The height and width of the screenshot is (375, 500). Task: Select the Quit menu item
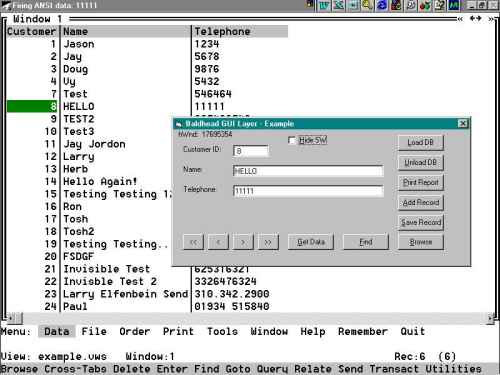click(x=413, y=331)
